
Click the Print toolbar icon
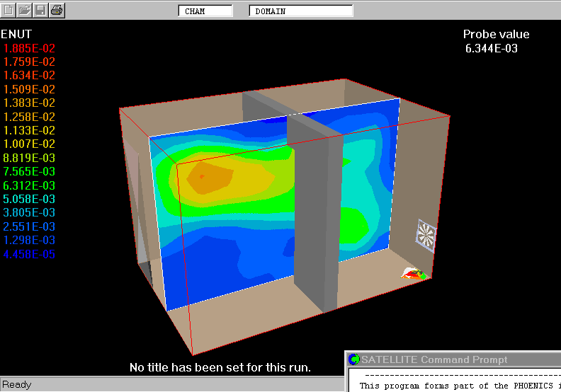click(x=57, y=10)
